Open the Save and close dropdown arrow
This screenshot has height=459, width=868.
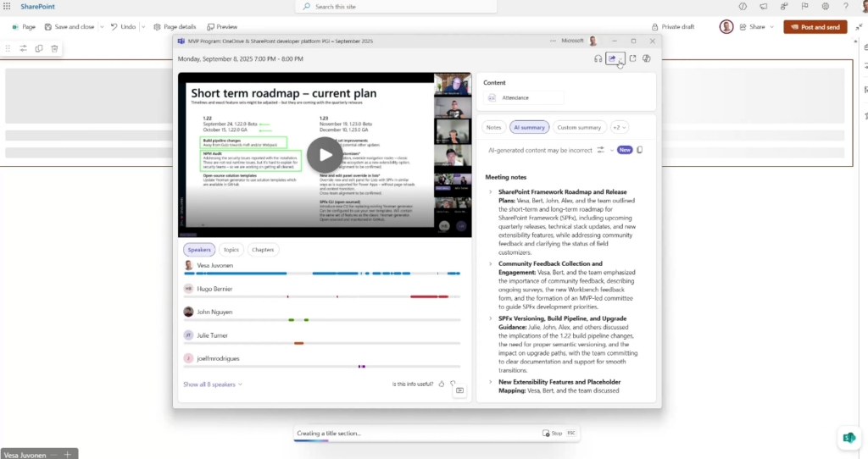coord(102,27)
